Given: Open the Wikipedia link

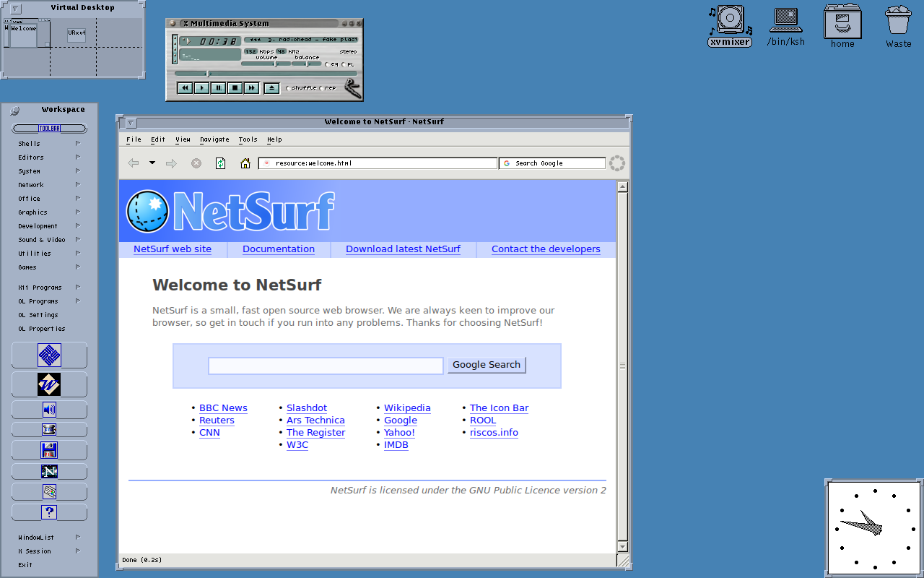Looking at the screenshot, I should [407, 408].
